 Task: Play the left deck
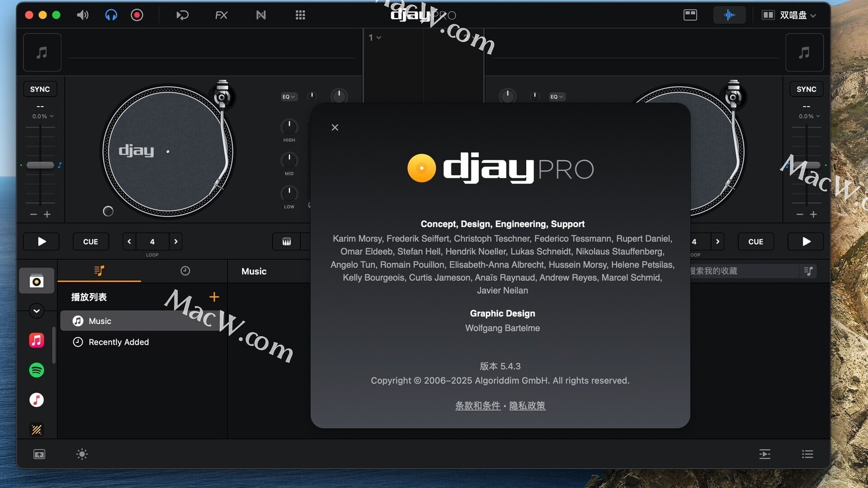(x=42, y=242)
